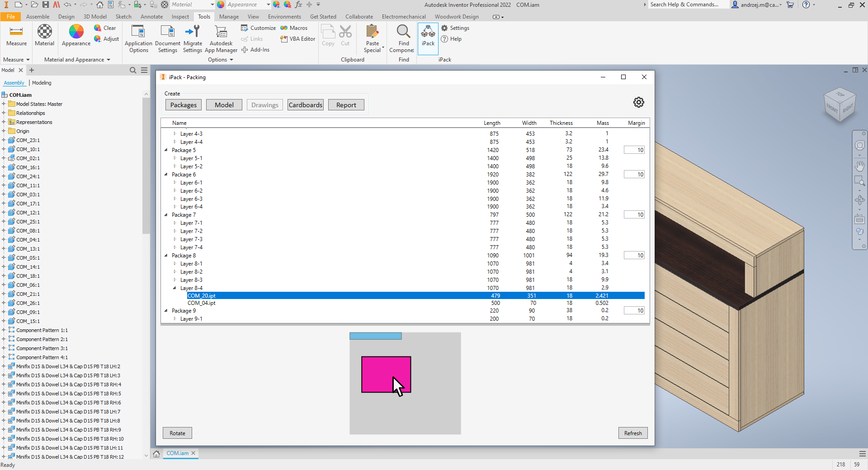Viewport: 868px width, 470px height.
Task: Collapse the Package 9 row
Action: pyautogui.click(x=166, y=311)
